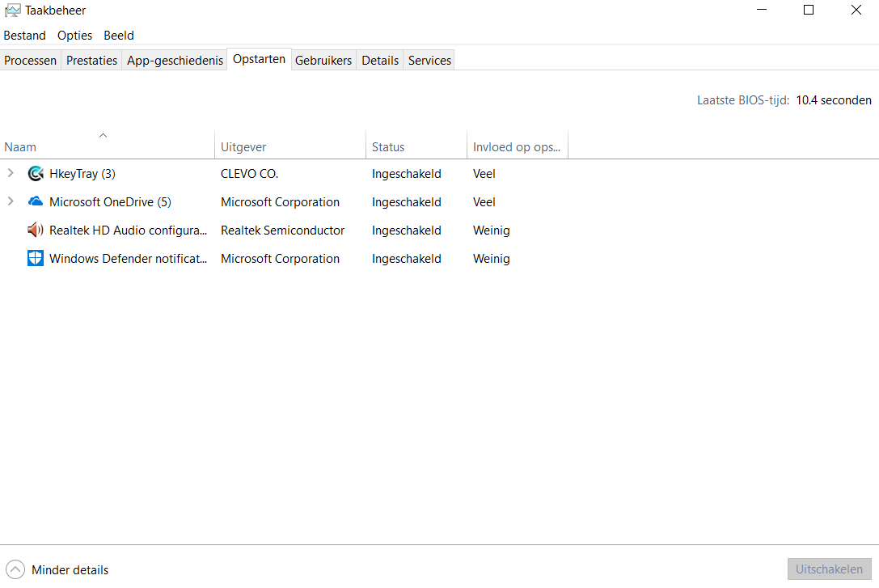Screen dimensions: 879x588
Task: Sort by the Naam column header
Action: [21, 147]
